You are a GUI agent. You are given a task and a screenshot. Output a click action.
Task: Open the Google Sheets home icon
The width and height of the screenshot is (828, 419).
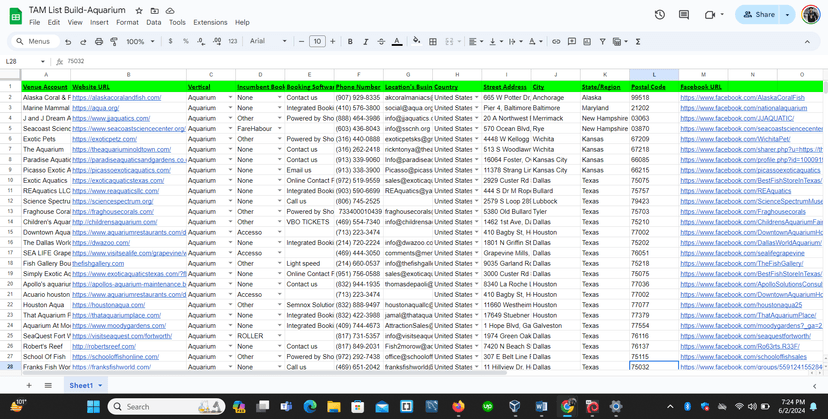pyautogui.click(x=15, y=16)
